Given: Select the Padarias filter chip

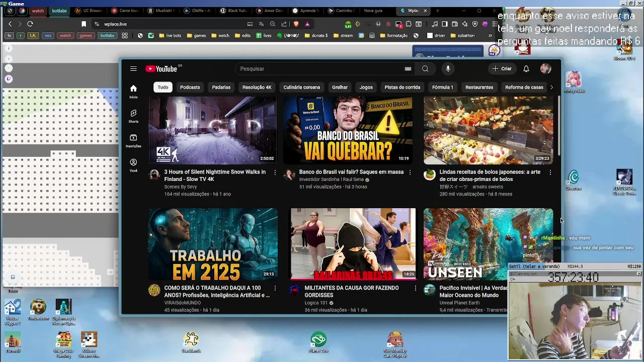Looking at the screenshot, I should pyautogui.click(x=221, y=87).
